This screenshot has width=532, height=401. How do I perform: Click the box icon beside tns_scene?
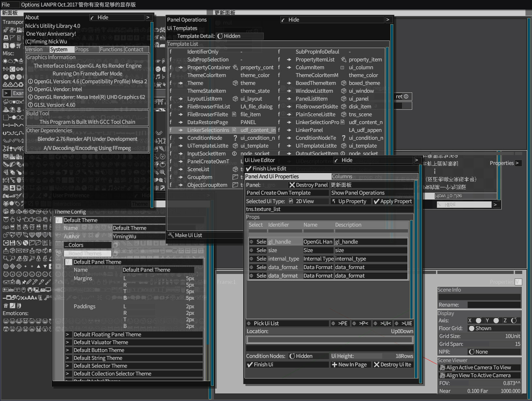pos(343,114)
